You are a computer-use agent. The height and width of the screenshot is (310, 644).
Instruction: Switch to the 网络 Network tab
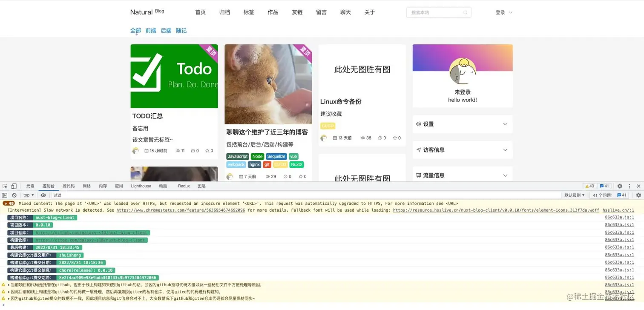pyautogui.click(x=86, y=186)
